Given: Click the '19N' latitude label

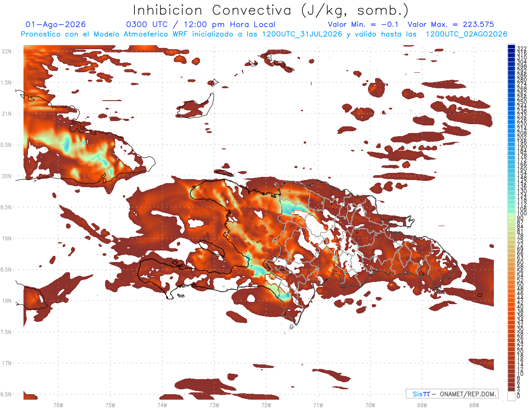Looking at the screenshot, I should pos(6,239).
